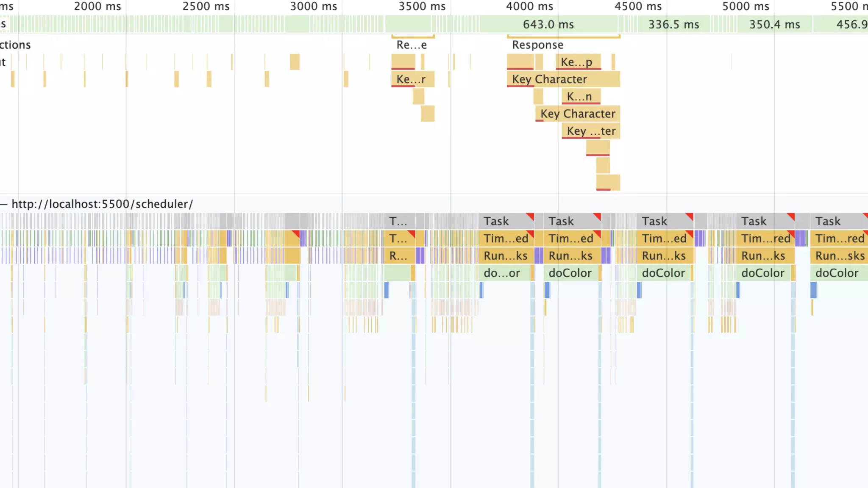Viewport: 868px width, 488px height.
Task: Click the 3000 ms ruler mark
Action: click(314, 6)
